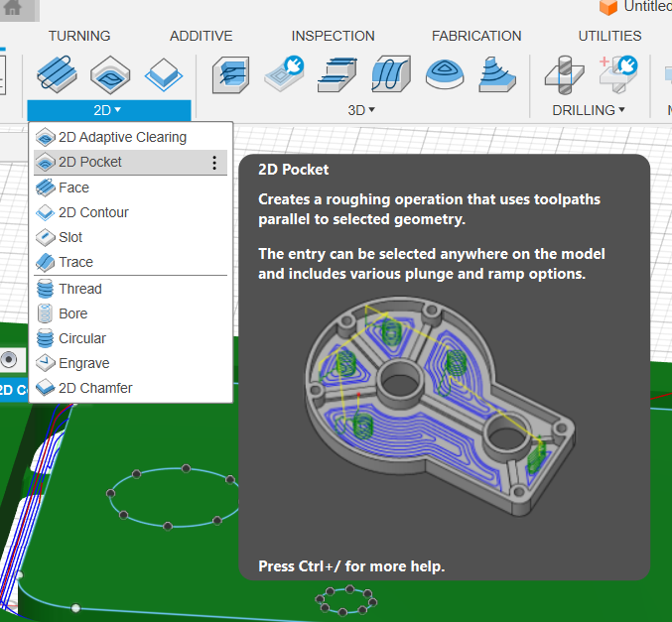Viewport: 672px width, 622px height.
Task: Choose 2D Adaptive Clearing from the menu
Action: (x=130, y=137)
